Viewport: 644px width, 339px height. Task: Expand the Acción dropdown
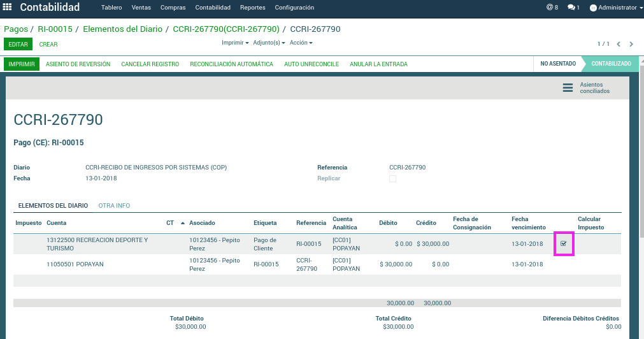pyautogui.click(x=301, y=43)
